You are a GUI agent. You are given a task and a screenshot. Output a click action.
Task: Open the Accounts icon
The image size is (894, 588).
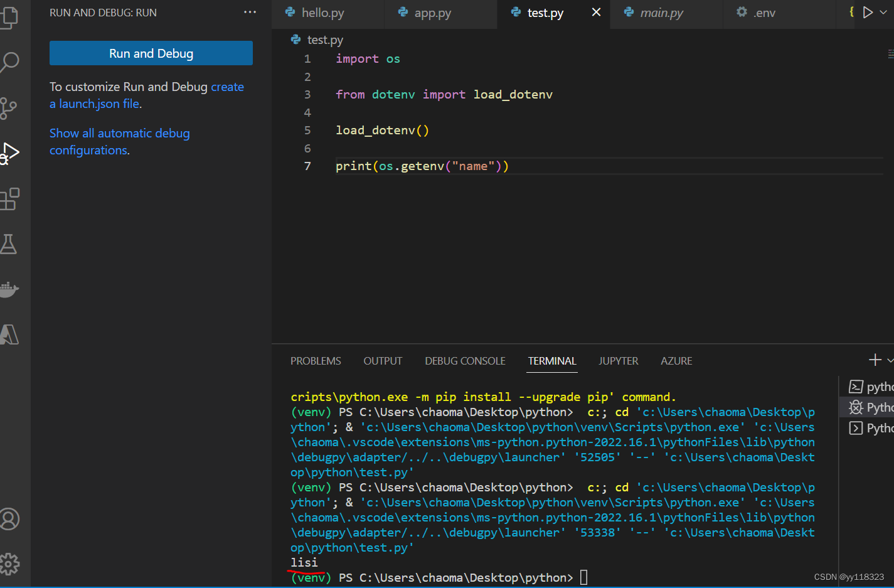[x=9, y=519]
